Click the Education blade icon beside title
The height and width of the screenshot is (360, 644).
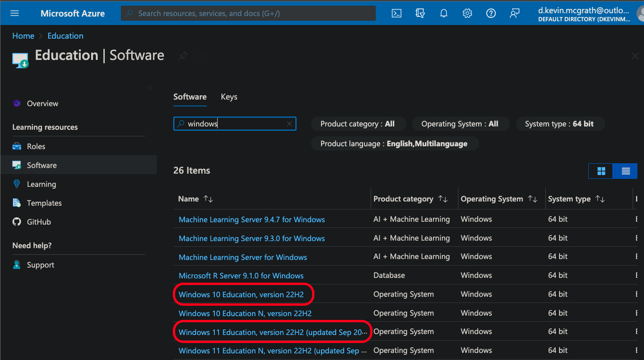pyautogui.click(x=20, y=60)
